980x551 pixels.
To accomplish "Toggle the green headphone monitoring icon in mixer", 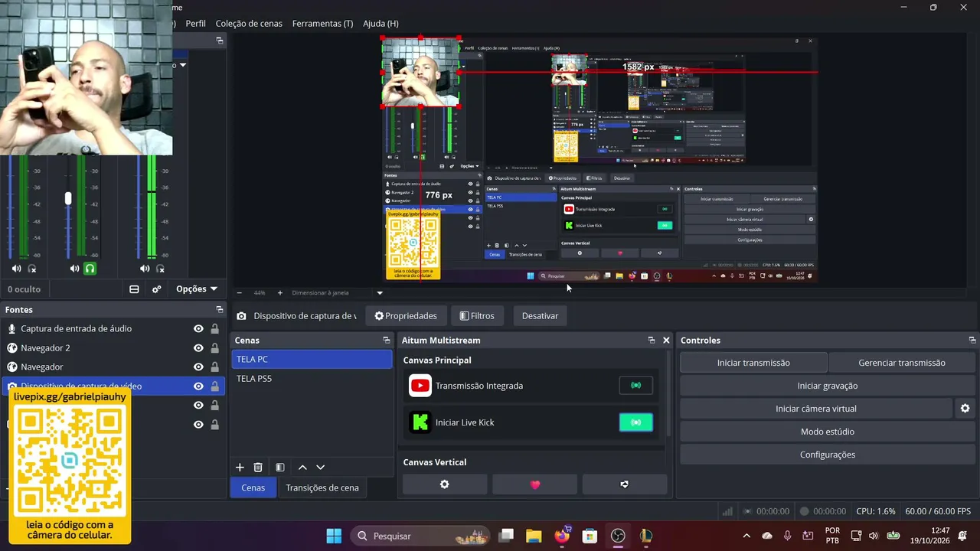I will pyautogui.click(x=90, y=269).
